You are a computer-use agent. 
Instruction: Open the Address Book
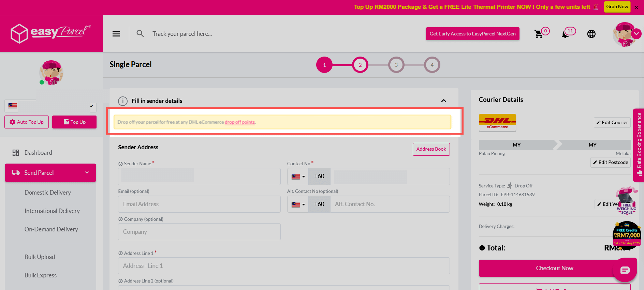431,149
